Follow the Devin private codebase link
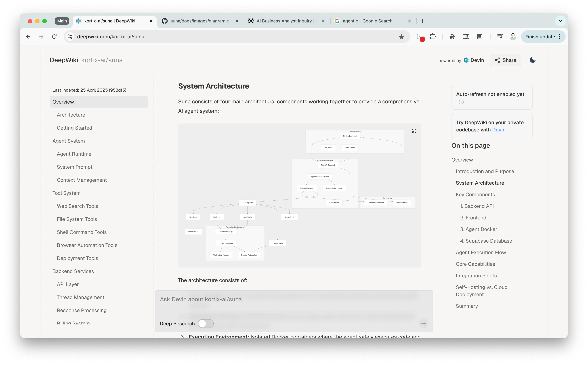 tap(498, 130)
